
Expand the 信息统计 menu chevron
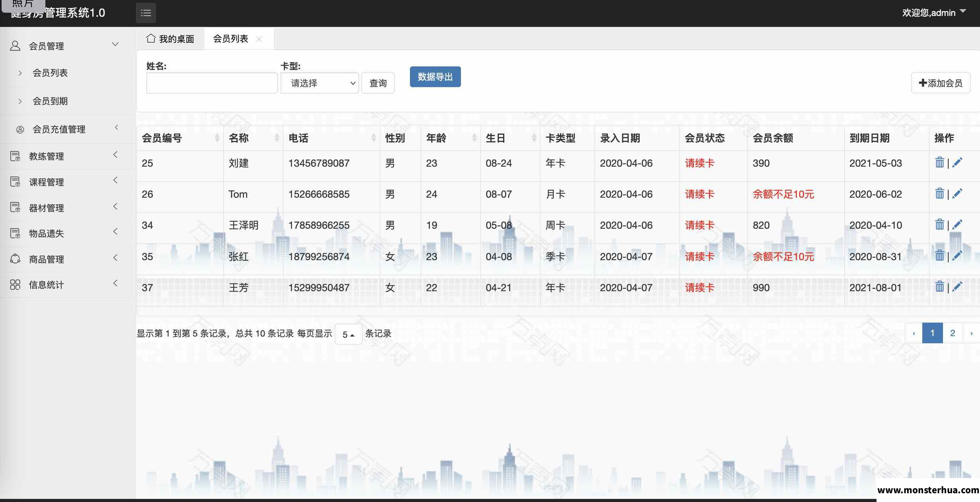coord(115,283)
